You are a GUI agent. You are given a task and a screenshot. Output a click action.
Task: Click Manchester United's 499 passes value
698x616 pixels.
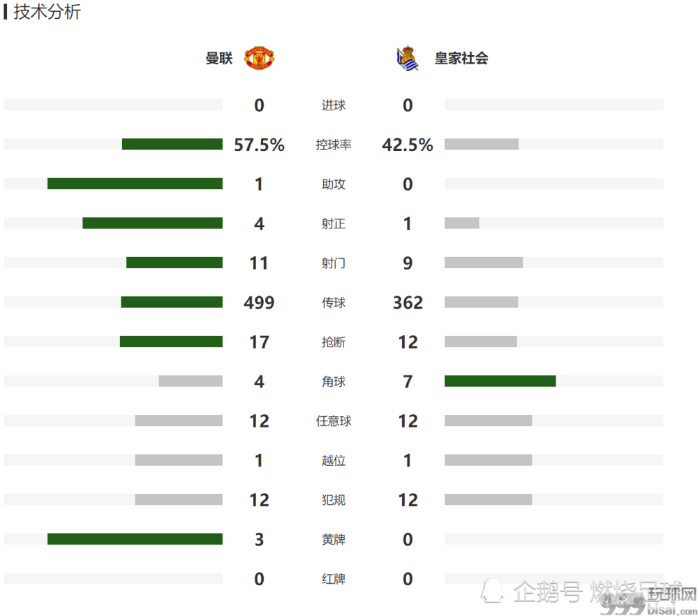click(259, 303)
